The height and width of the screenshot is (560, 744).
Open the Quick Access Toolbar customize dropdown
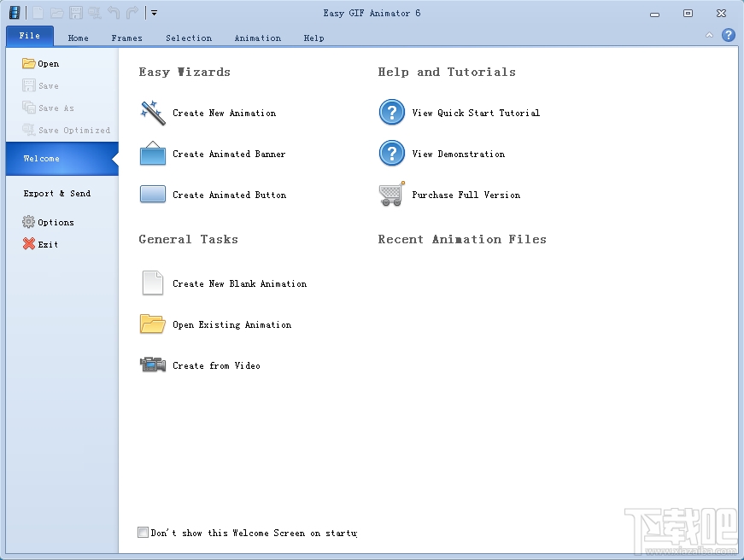coord(154,12)
